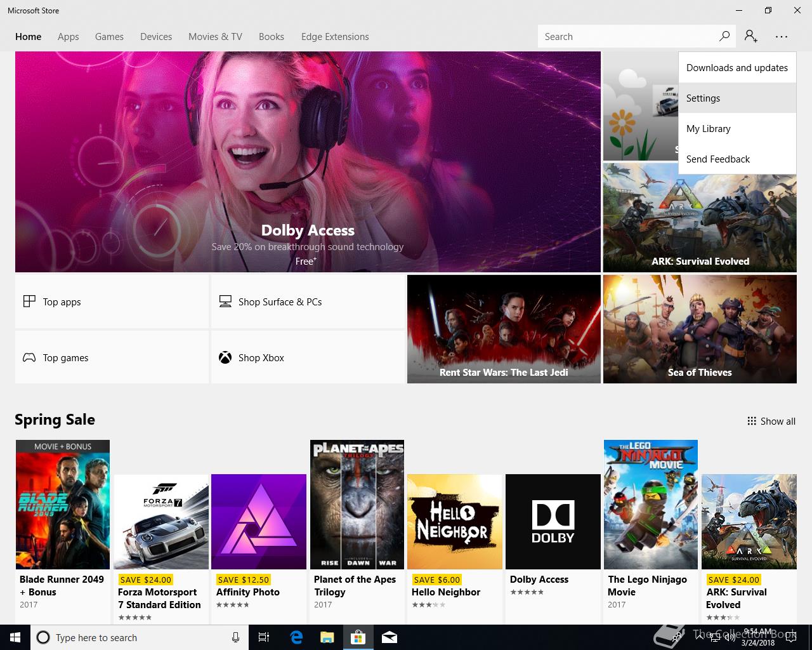The width and height of the screenshot is (812, 650).
Task: Click the Microsoft Store taskbar icon
Action: (358, 637)
